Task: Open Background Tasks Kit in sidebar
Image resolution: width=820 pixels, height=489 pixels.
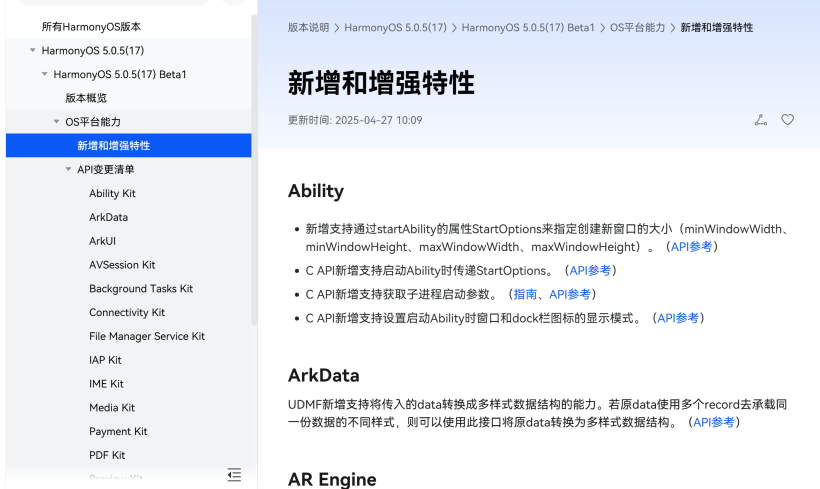Action: (x=141, y=289)
